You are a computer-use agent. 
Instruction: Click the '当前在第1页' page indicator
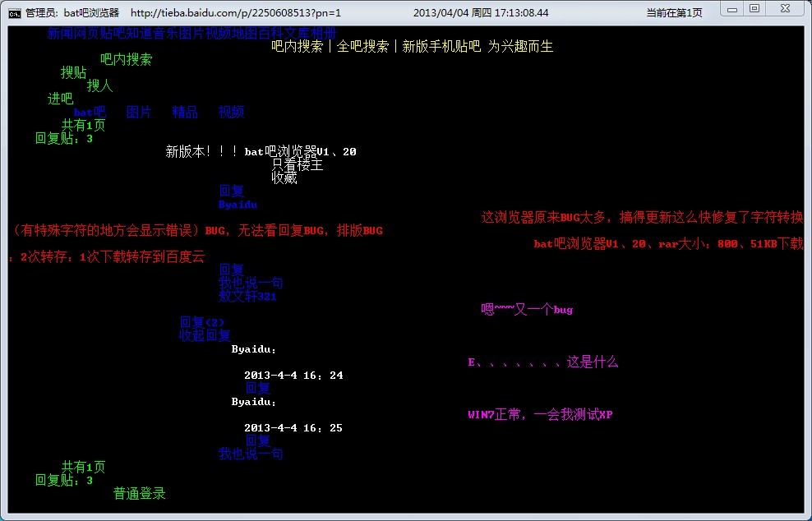click(x=674, y=13)
